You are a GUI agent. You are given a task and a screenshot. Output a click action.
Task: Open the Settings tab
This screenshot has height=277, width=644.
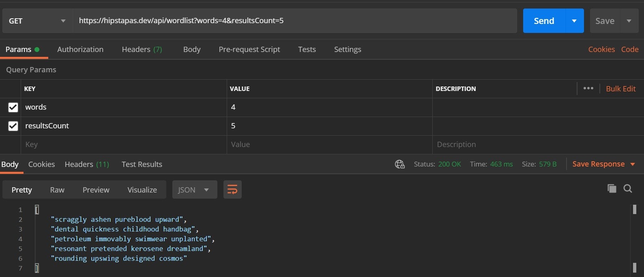pyautogui.click(x=348, y=49)
